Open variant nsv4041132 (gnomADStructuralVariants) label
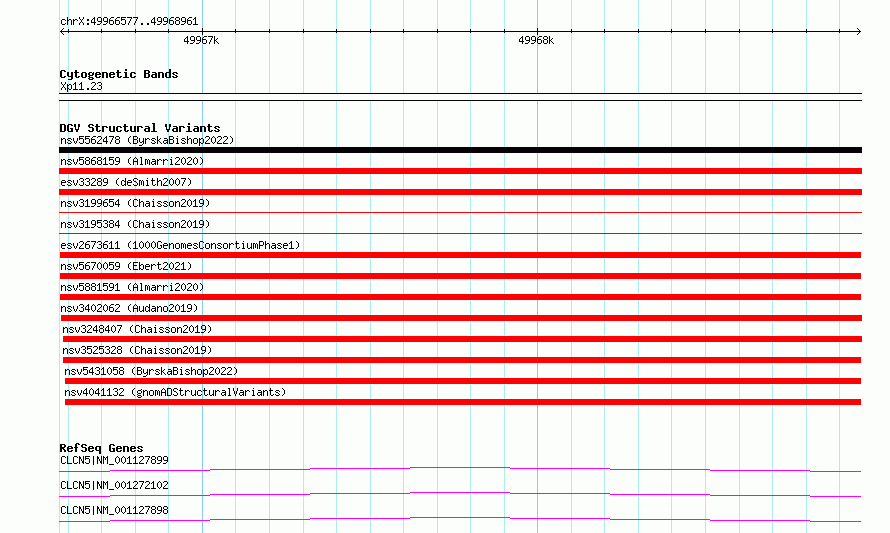This screenshot has height=533, width=890. pyautogui.click(x=175, y=392)
